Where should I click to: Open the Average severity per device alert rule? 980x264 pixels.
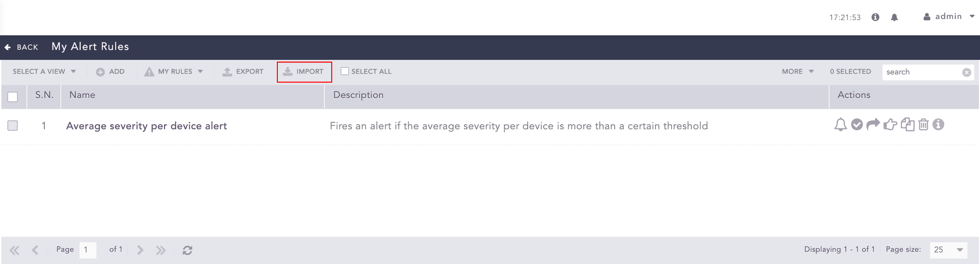[146, 126]
